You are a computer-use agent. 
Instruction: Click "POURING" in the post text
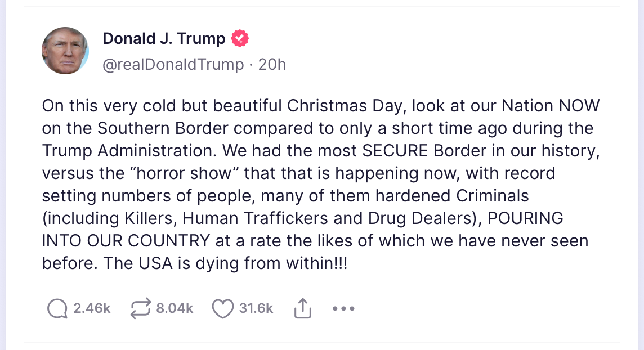coord(525,218)
